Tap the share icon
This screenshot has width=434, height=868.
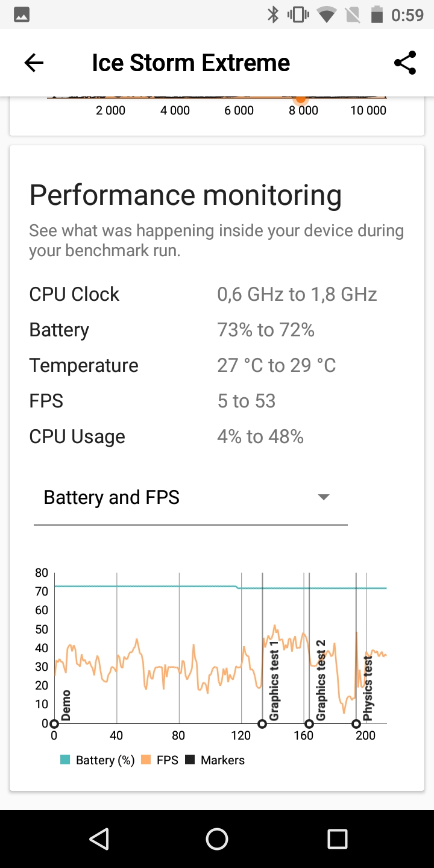click(x=405, y=63)
